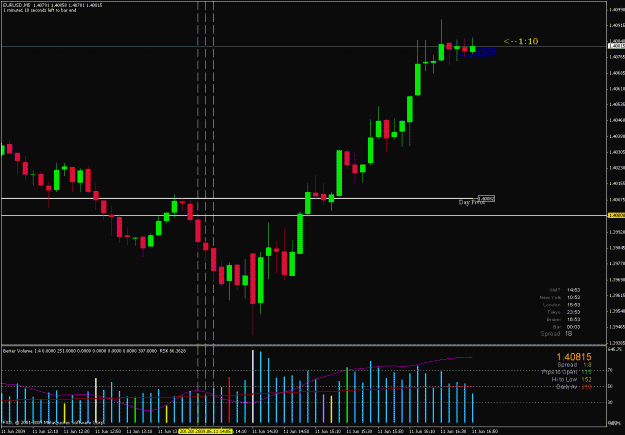Click the large orange 1.40815 price readout
625x435 pixels.
coord(574,357)
